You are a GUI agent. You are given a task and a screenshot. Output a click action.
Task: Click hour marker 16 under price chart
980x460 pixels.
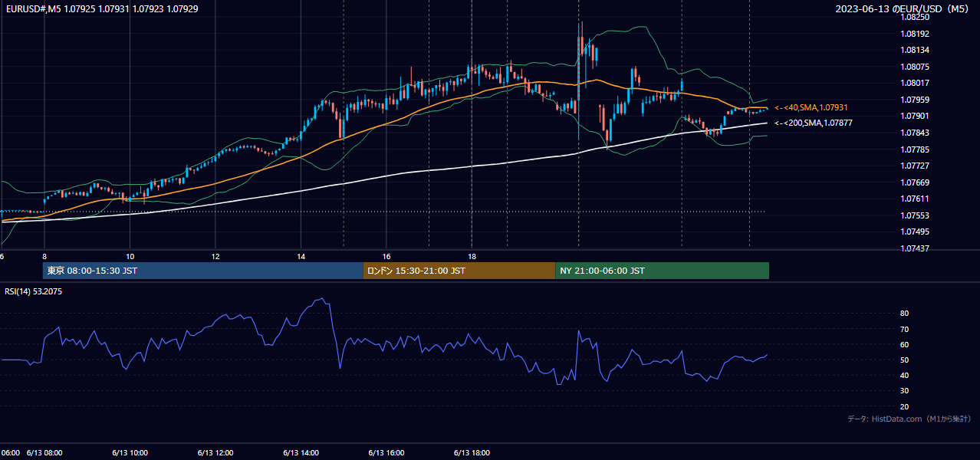(387, 256)
